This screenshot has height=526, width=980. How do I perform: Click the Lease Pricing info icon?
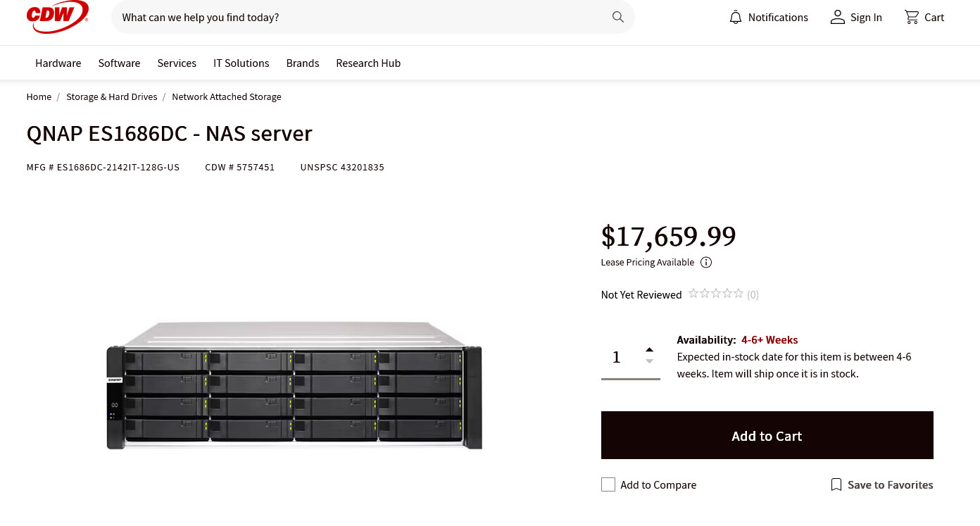click(706, 263)
